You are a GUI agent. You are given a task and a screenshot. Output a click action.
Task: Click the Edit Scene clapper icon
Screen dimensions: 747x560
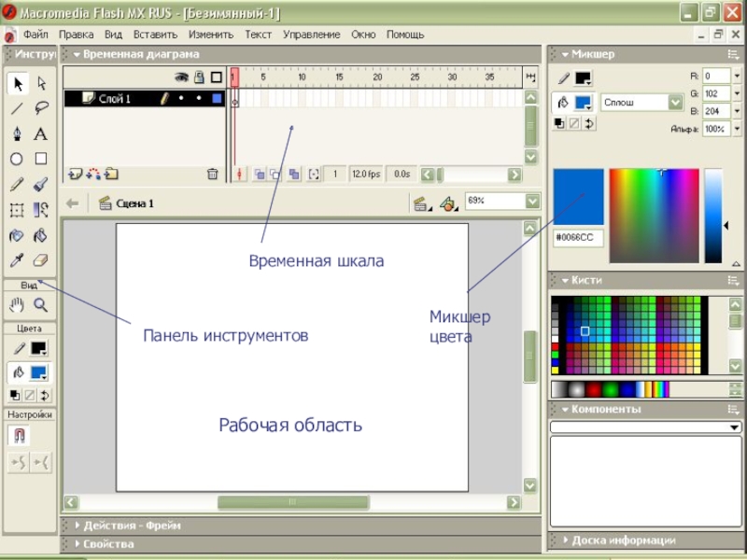pyautogui.click(x=421, y=203)
